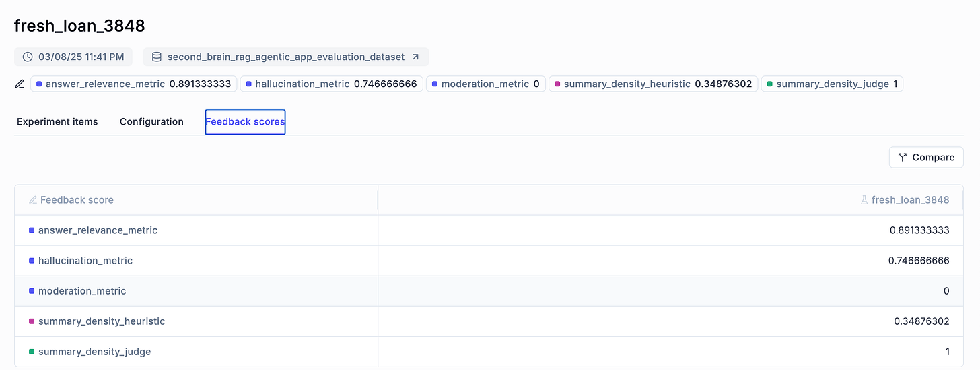Select the Feedback scores tab
The image size is (980, 370).
245,122
